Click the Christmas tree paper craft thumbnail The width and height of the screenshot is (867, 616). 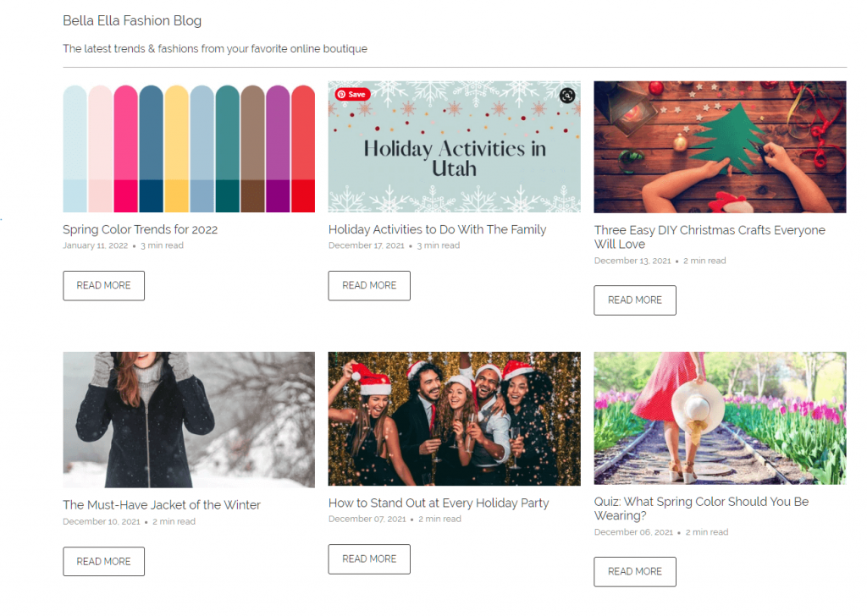pos(720,146)
